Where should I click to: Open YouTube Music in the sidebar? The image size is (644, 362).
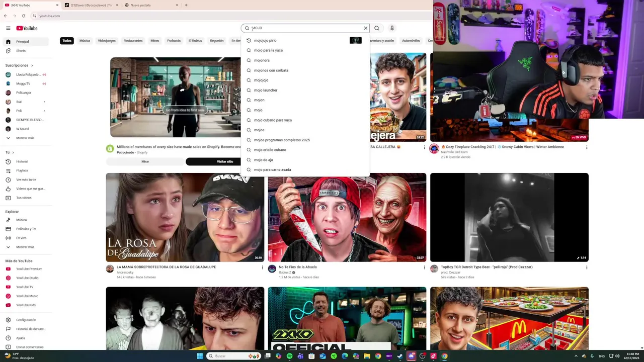click(x=25, y=296)
